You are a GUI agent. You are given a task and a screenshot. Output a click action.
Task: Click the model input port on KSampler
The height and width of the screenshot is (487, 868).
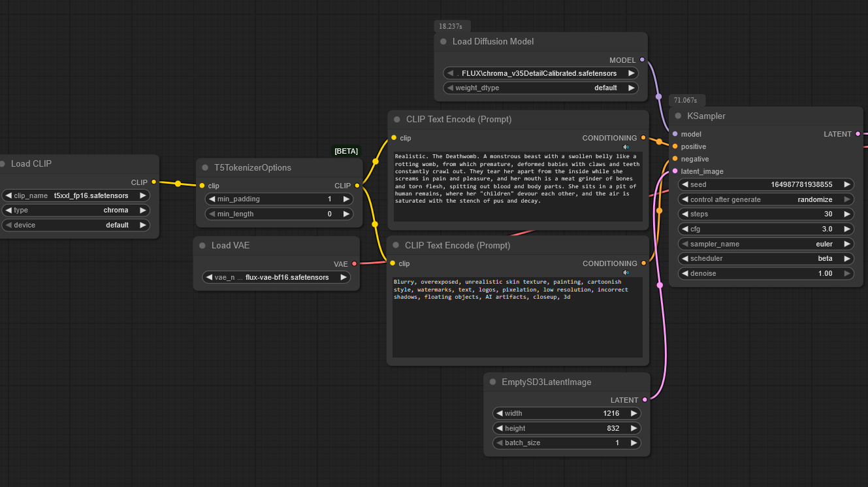pos(675,134)
